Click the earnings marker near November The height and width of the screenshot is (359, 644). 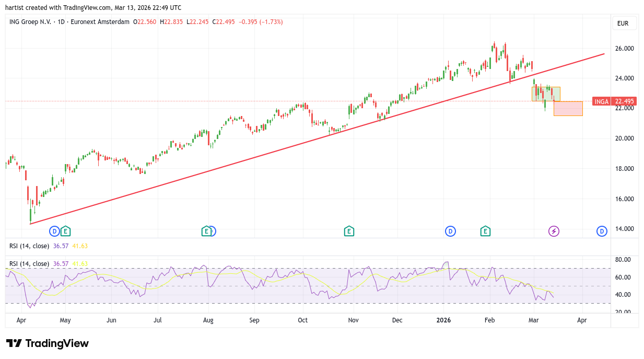coord(349,231)
